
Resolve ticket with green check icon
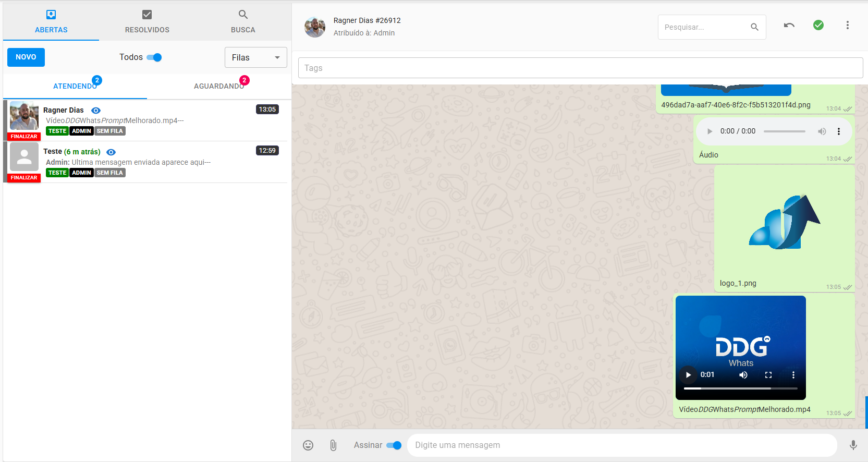[818, 25]
